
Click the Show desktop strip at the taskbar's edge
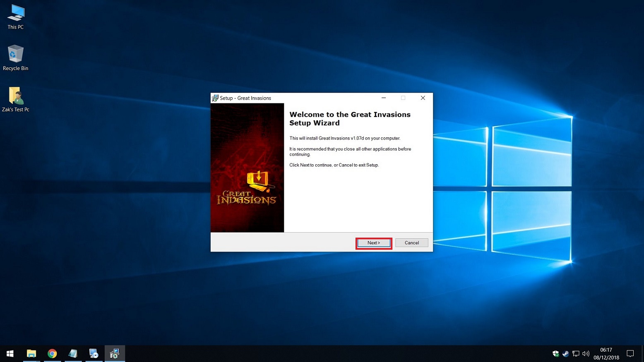pos(643,354)
